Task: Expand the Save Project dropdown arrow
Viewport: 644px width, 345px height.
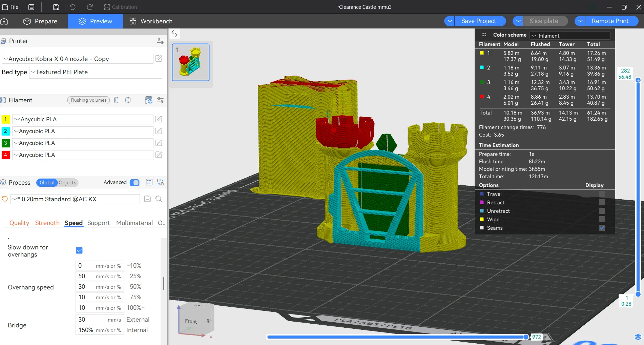Action: coord(450,21)
